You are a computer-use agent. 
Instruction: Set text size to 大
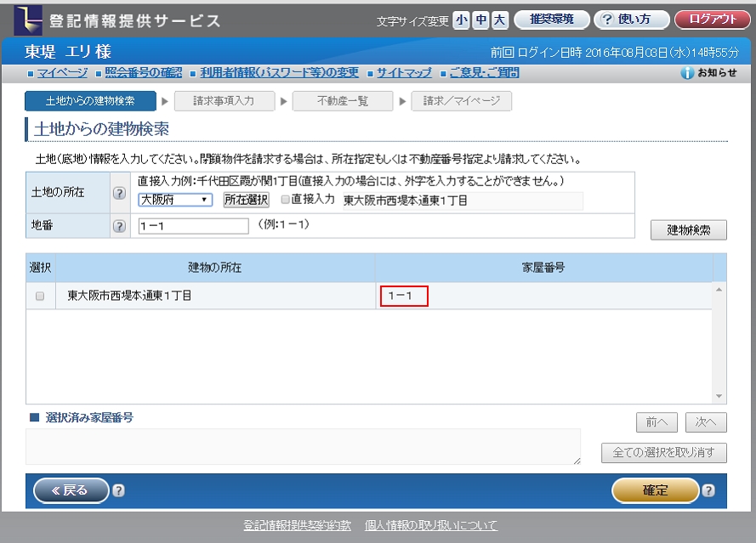[x=499, y=20]
